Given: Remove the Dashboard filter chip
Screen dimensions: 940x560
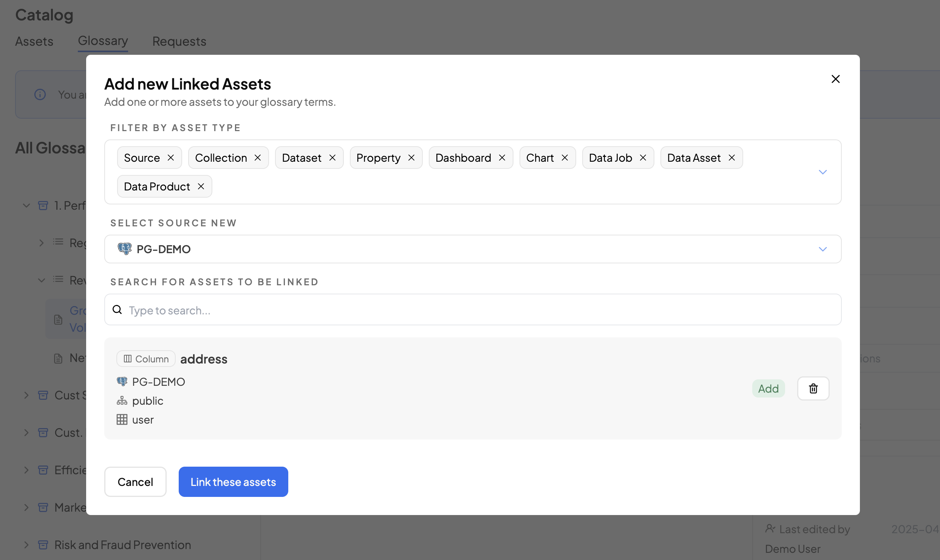Looking at the screenshot, I should (x=502, y=158).
